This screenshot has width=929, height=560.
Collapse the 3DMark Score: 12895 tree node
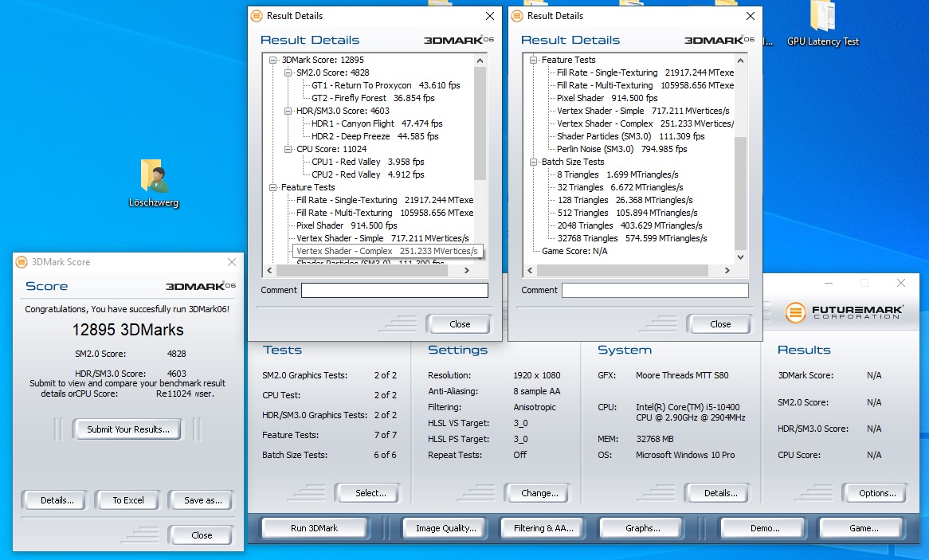pos(273,60)
